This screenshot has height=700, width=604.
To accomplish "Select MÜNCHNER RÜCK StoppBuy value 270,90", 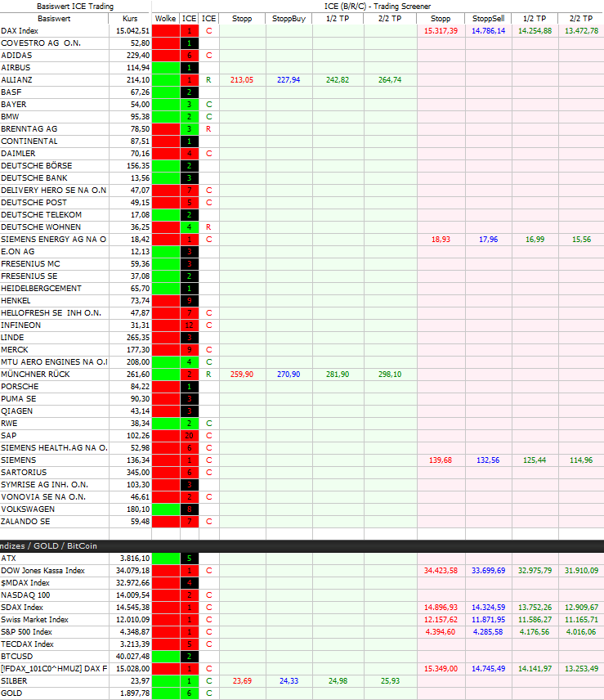I will pos(289,375).
